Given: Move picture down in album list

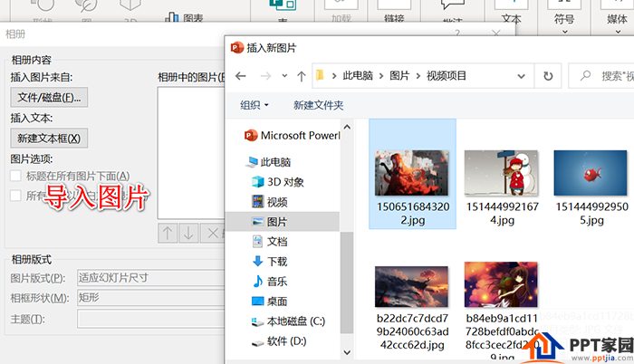Looking at the screenshot, I should tap(188, 234).
